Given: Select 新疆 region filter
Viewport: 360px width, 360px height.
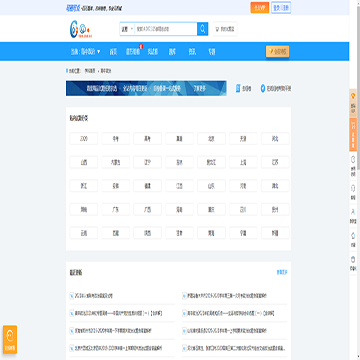Looking at the screenshot, I should (275, 233).
